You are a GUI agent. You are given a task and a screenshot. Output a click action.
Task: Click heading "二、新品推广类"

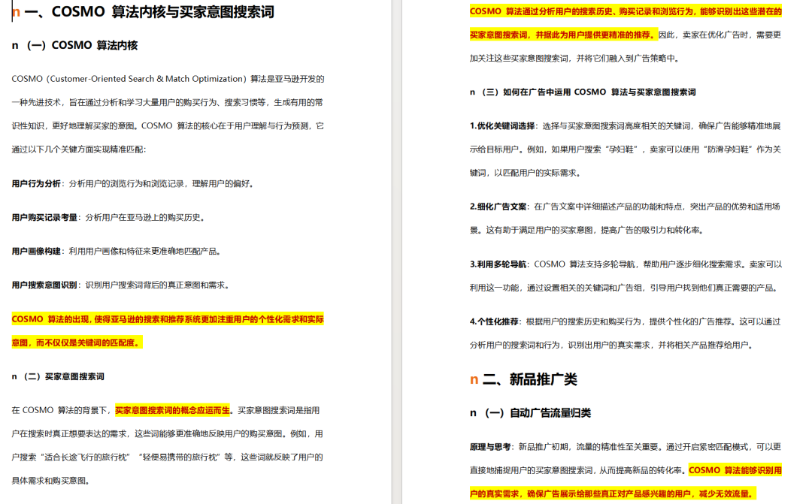(x=530, y=379)
